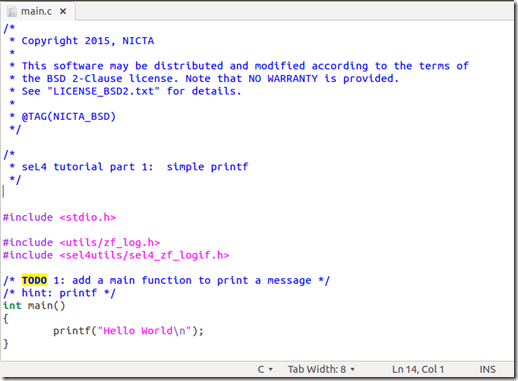Image resolution: width=518 pixels, height=381 pixels.
Task: Click the 'This software may be distributed' line
Action: 239,66
